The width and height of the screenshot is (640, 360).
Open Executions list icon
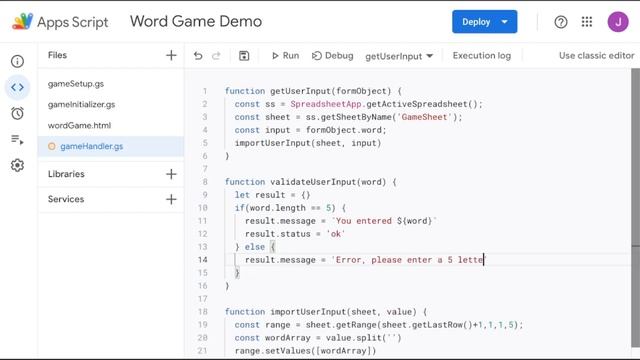[17, 140]
